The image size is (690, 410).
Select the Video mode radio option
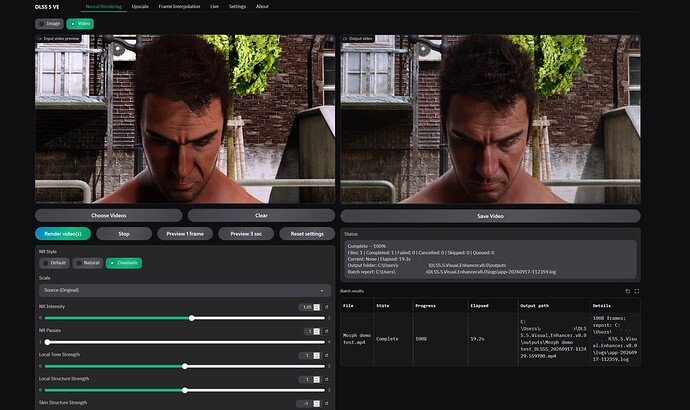(x=80, y=24)
